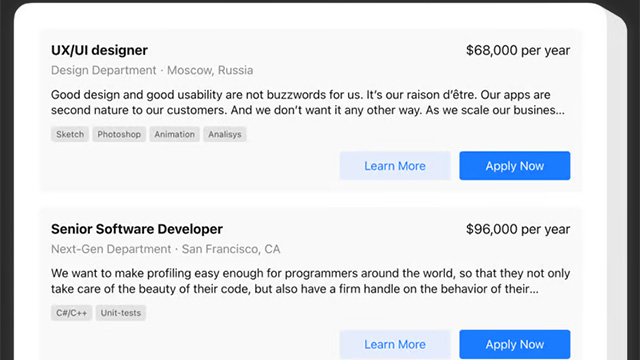Select the Photoshop skill tag
640x360 pixels.
tap(119, 134)
